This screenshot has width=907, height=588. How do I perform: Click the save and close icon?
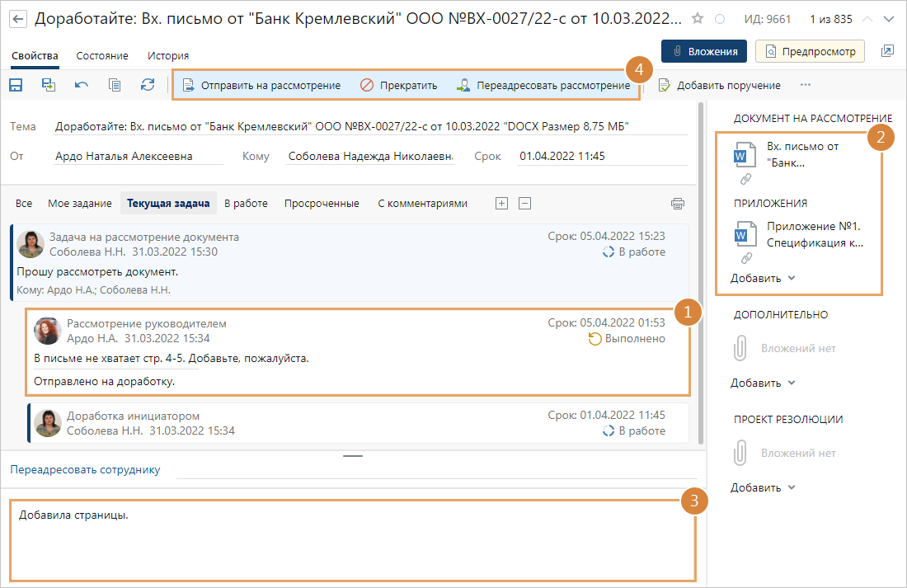[49, 85]
